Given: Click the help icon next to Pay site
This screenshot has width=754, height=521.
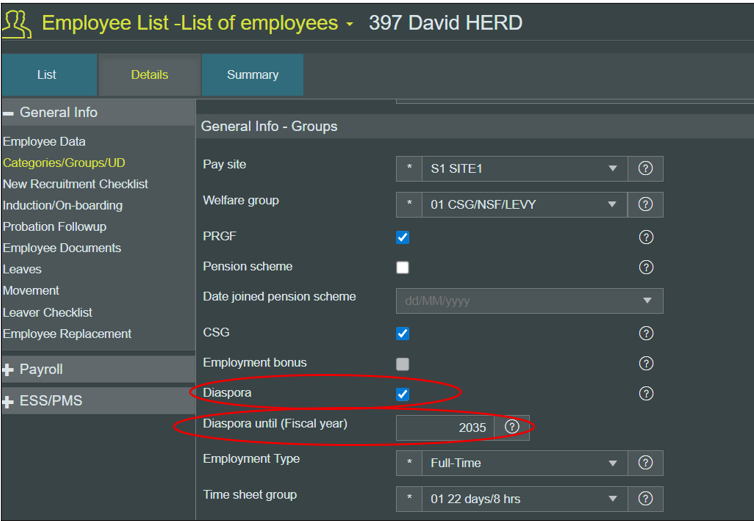Looking at the screenshot, I should click(645, 168).
